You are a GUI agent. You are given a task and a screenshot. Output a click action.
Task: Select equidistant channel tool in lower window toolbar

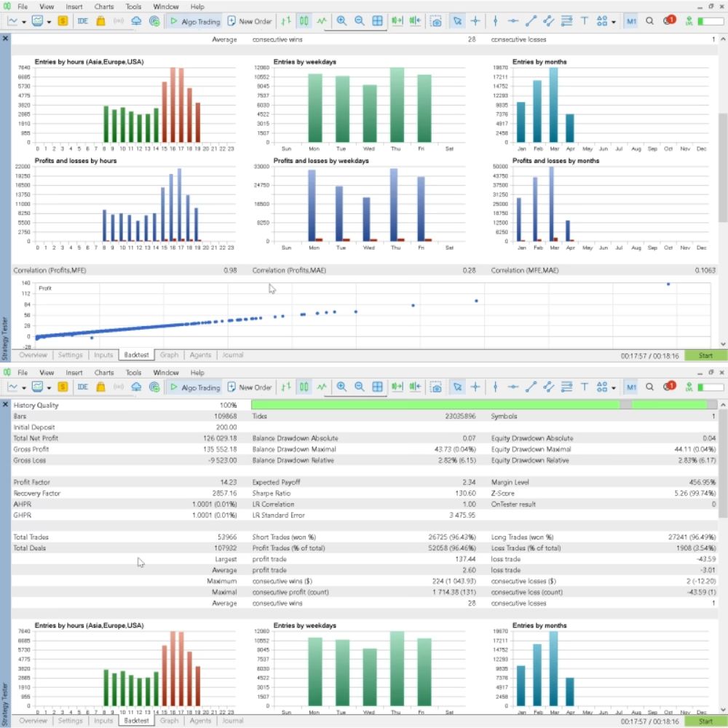pos(548,387)
